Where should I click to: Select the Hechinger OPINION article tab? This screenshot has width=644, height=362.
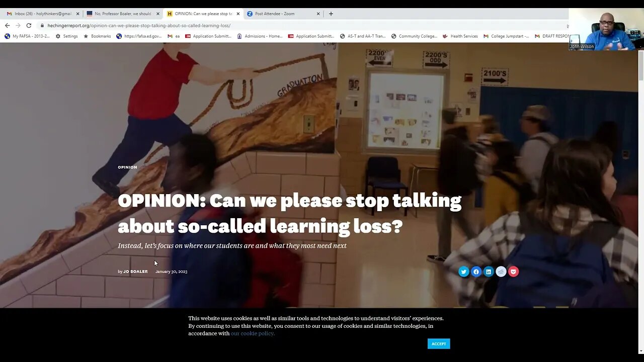point(203,14)
